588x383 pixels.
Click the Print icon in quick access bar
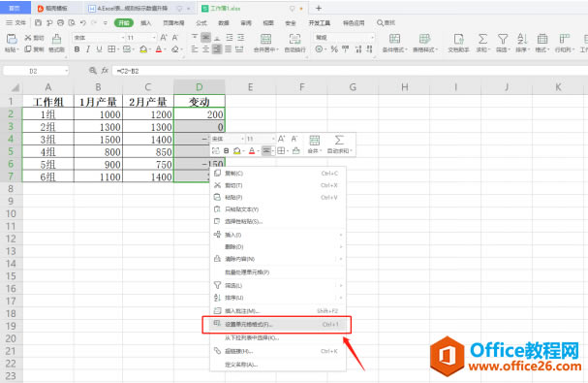[x=60, y=23]
